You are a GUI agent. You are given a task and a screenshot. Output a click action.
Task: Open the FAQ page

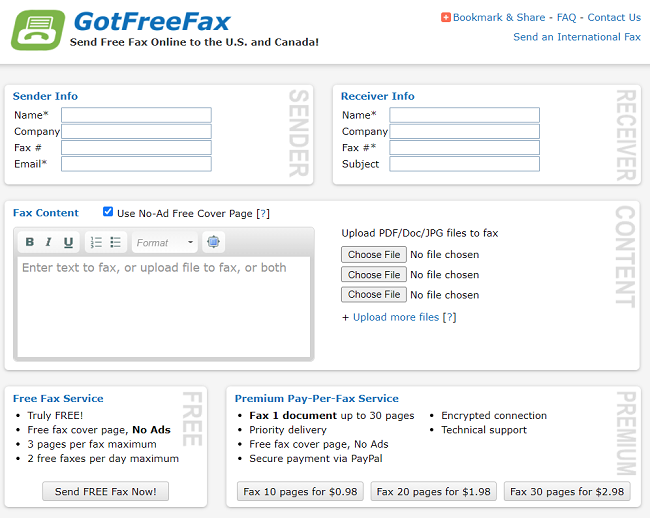[566, 17]
